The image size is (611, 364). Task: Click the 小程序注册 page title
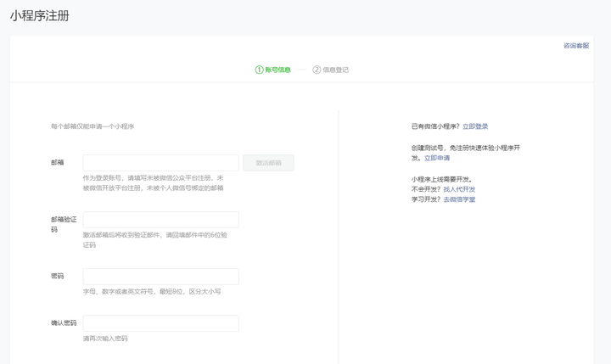(x=40, y=16)
